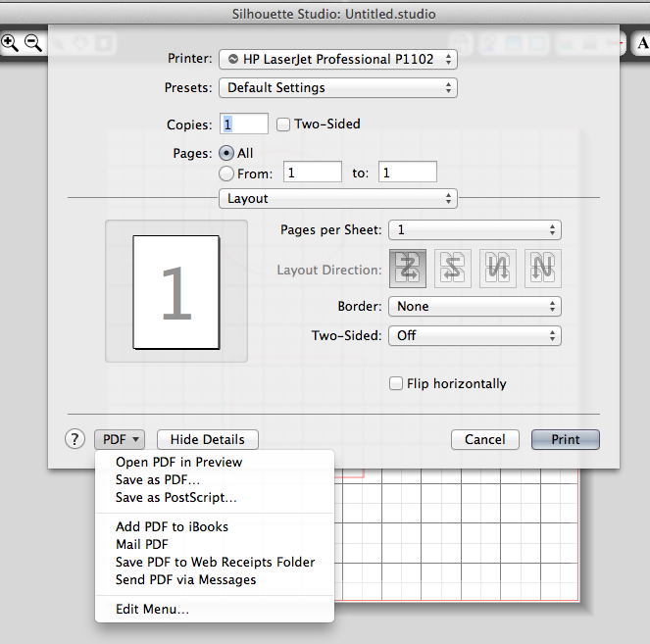
Task: Click the zoom in magnifier icon
Action: (10, 43)
